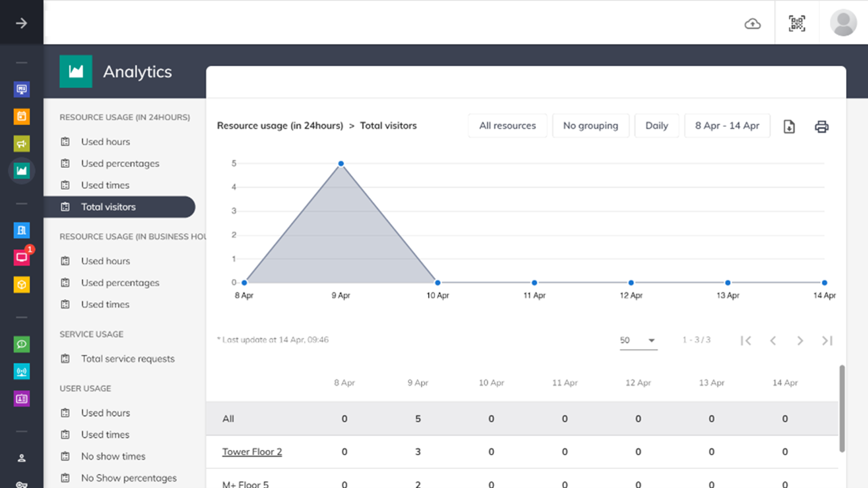Open the Tower Floor 2 link
This screenshot has height=488, width=868.
252,452
